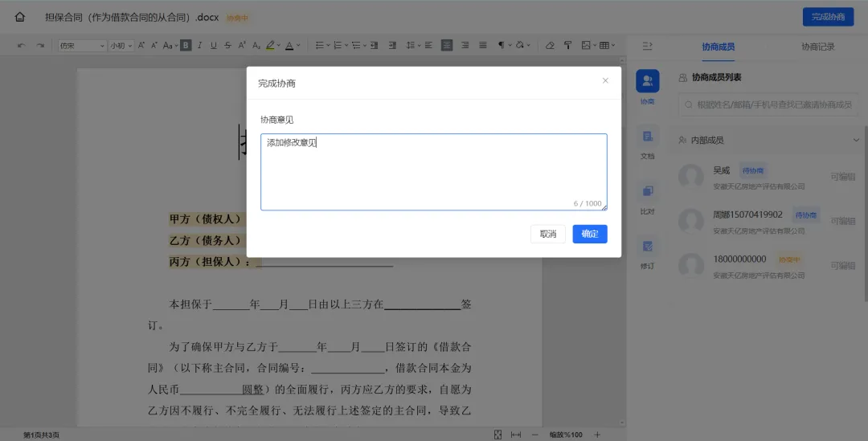Toggle underline formatting button
The width and height of the screenshot is (868, 441).
[214, 46]
